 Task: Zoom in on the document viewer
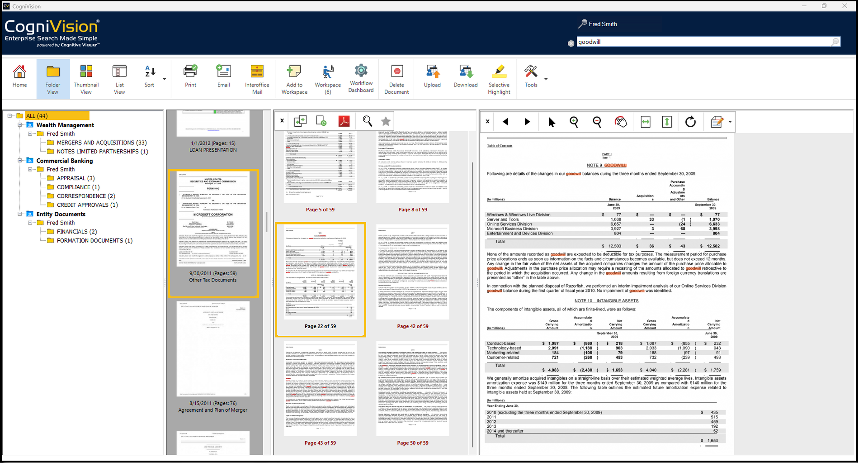[574, 122]
